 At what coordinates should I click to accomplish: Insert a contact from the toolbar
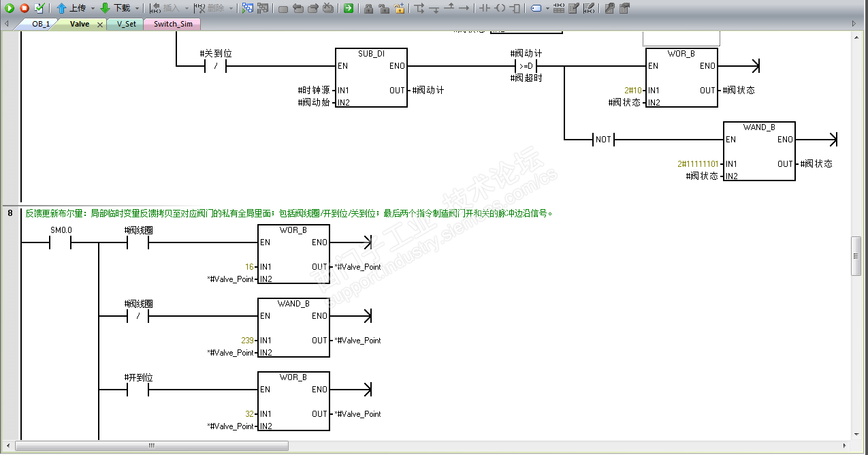coord(485,8)
